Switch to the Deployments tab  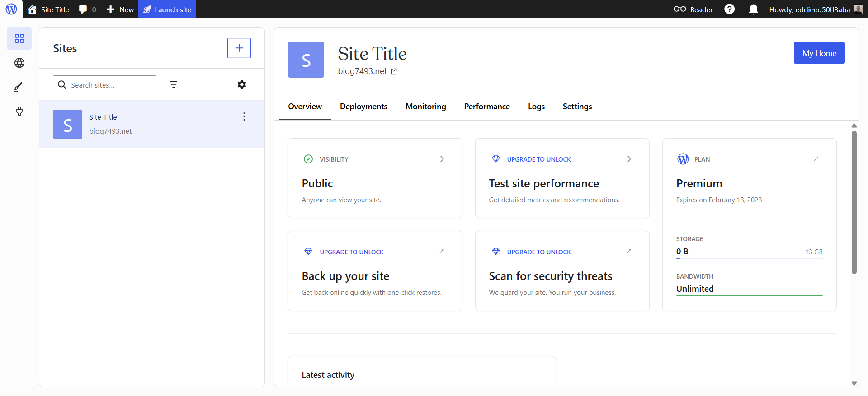363,107
